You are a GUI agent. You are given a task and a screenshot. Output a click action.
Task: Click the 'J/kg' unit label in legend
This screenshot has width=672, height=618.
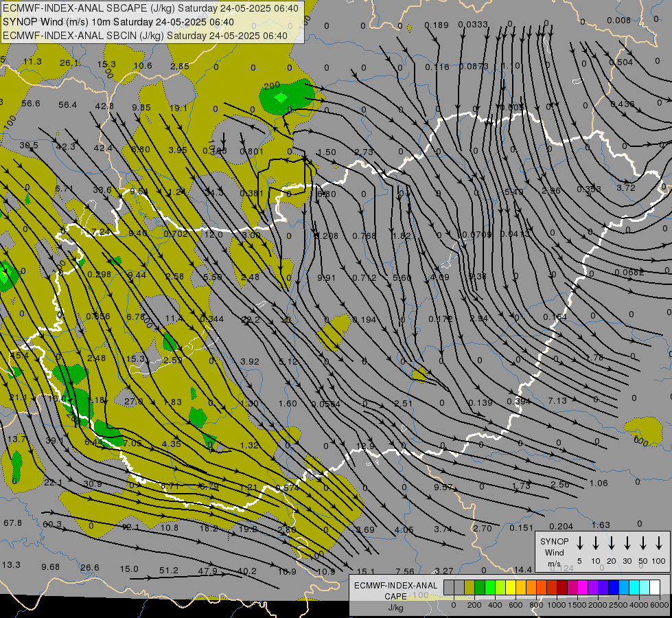[395, 608]
